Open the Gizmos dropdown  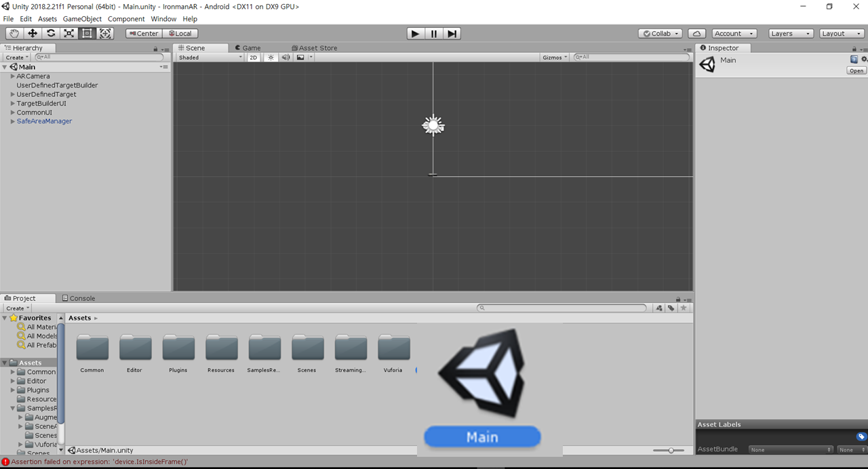click(555, 58)
